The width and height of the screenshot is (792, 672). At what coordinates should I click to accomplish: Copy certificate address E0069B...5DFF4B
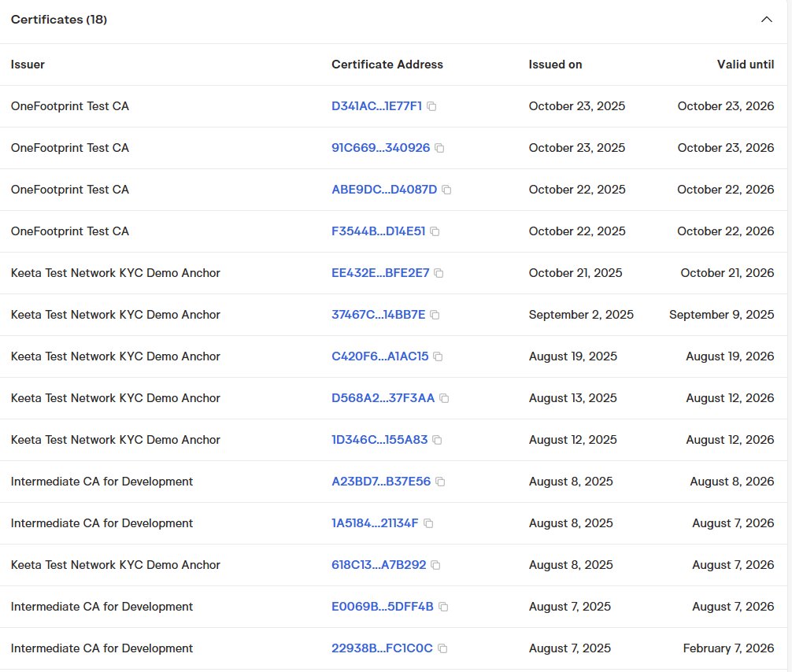click(x=443, y=607)
